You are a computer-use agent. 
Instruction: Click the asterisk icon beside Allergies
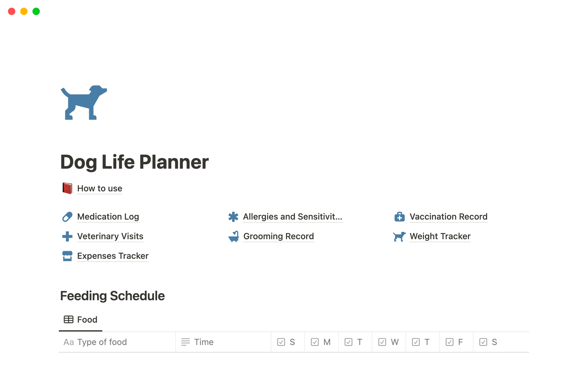pos(233,217)
